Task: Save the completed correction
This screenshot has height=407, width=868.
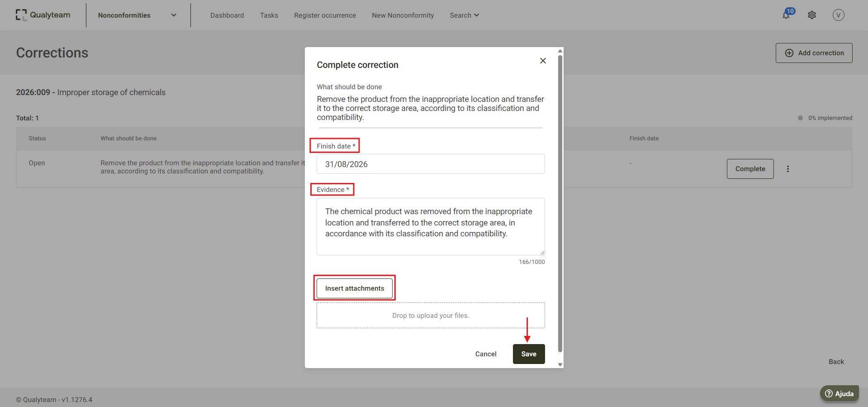Action: click(529, 354)
